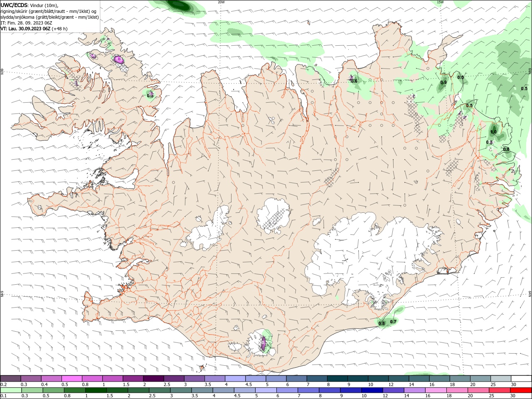532x399 pixels.
Task: Click the 'IT: Fim. 28. 09. 2023 06Z' line
Action: click(26, 23)
